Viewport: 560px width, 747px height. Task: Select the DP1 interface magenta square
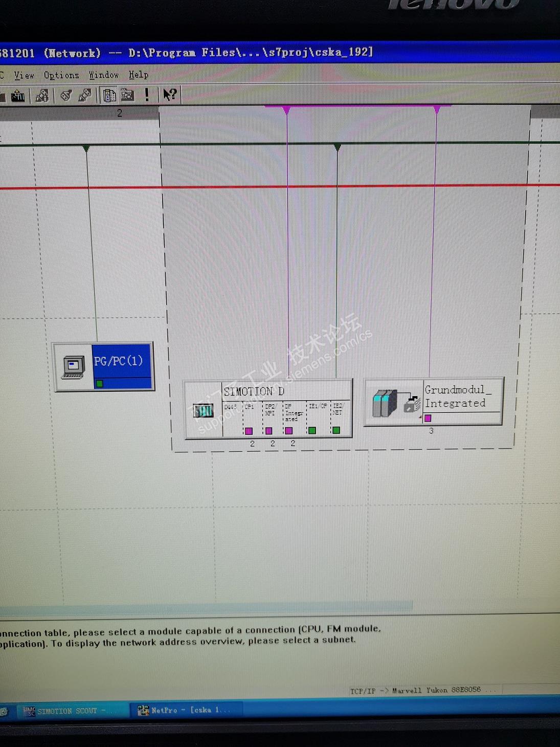click(249, 431)
